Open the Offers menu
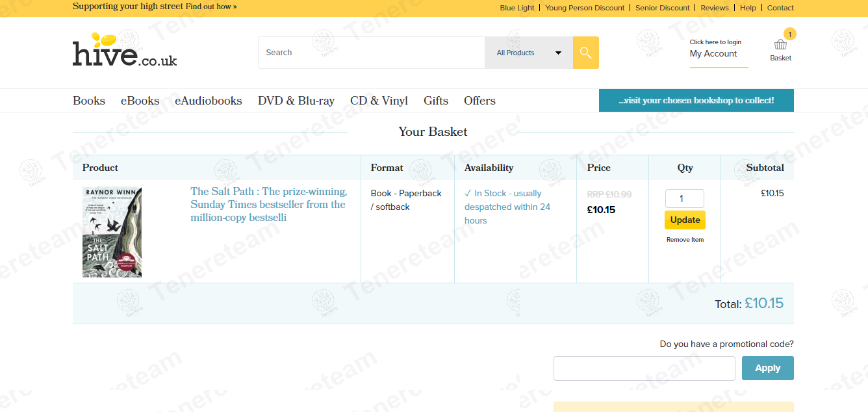The width and height of the screenshot is (868, 412). (x=479, y=101)
